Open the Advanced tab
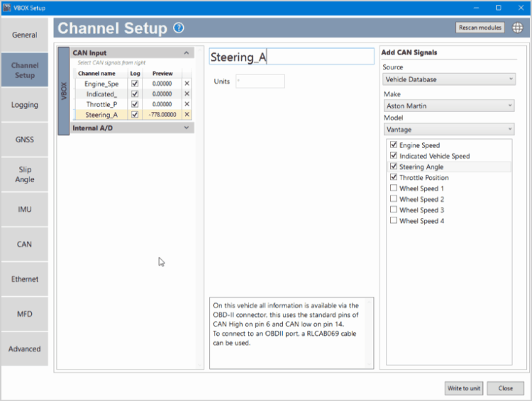The height and width of the screenshot is (401, 532). [x=24, y=349]
